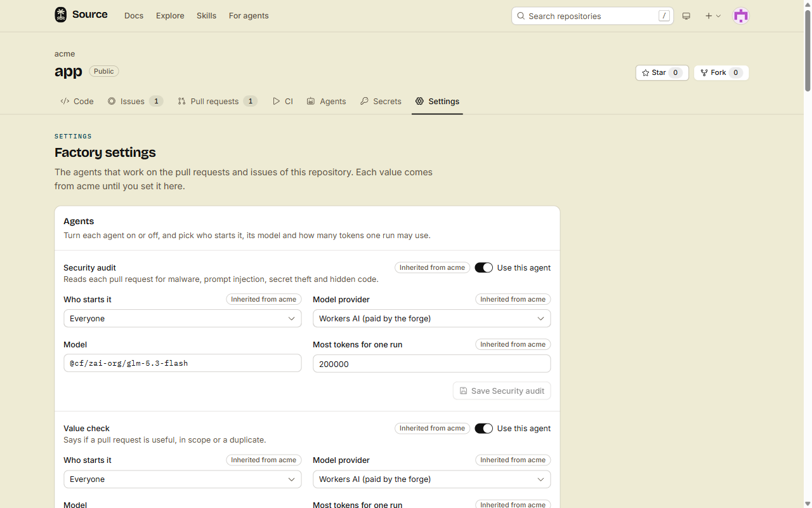Open the Code tab
This screenshot has height=508, width=812.
click(x=77, y=102)
